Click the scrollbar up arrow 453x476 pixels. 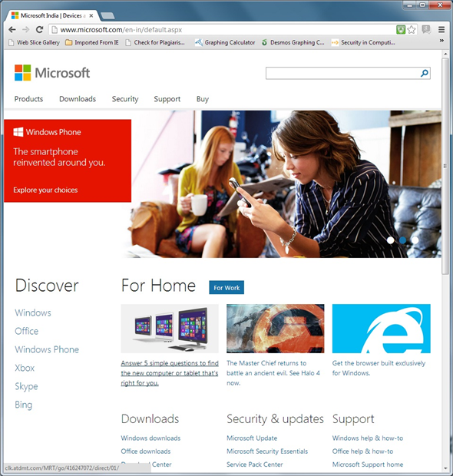coord(445,54)
